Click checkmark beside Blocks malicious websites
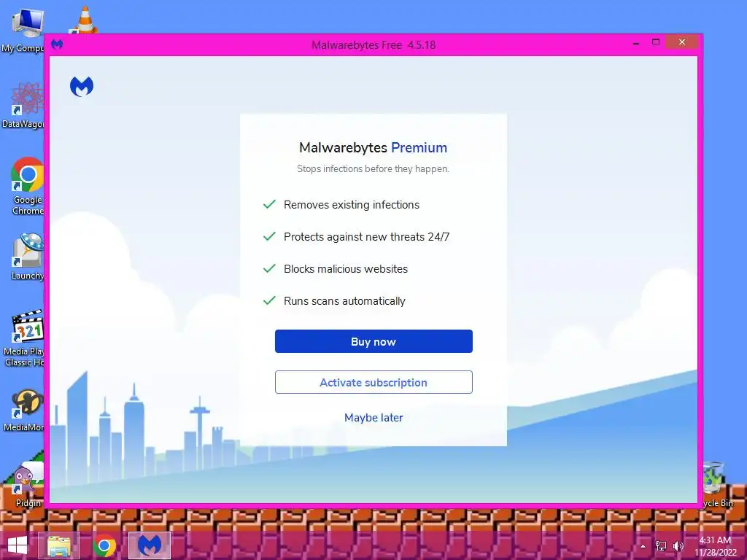747x560 pixels. [269, 268]
